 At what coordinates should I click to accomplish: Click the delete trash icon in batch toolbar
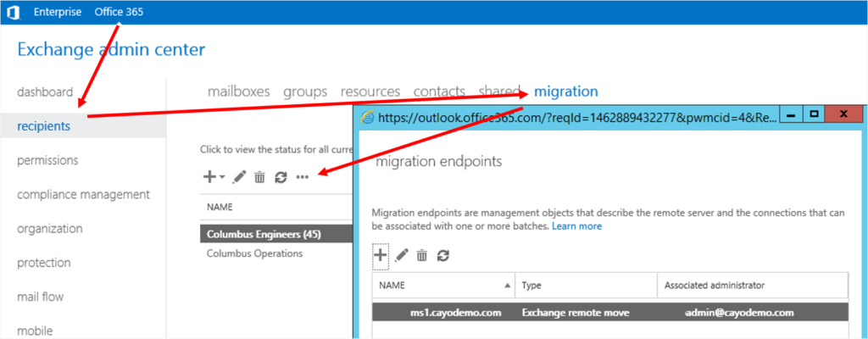(x=259, y=177)
